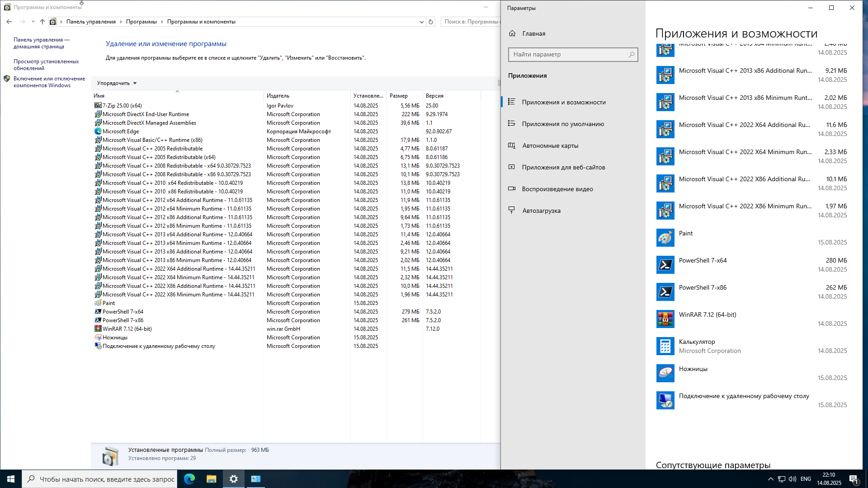Select Microsoft DirectX Managed Assemblies row
Image resolution: width=868 pixels, height=488 pixels.
click(287, 123)
